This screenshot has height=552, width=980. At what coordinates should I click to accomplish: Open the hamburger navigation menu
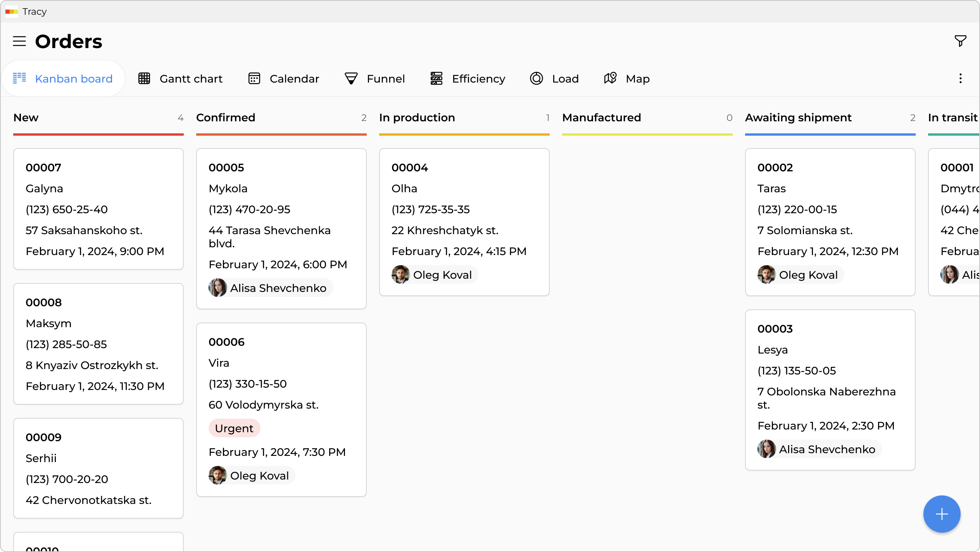19,41
